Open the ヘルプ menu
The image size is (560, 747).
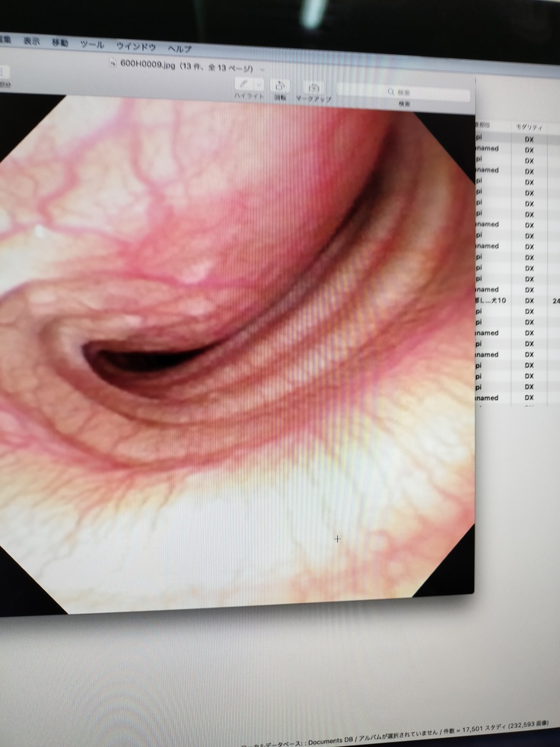click(180, 49)
